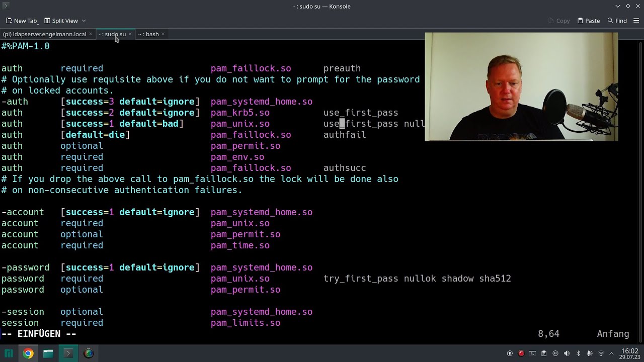Click the Anfang scroll position indicator
Image resolution: width=644 pixels, height=362 pixels.
tap(613, 334)
